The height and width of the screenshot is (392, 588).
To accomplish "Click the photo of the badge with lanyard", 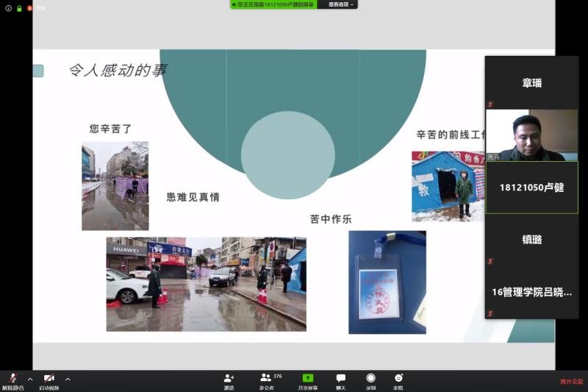I will 387,282.
